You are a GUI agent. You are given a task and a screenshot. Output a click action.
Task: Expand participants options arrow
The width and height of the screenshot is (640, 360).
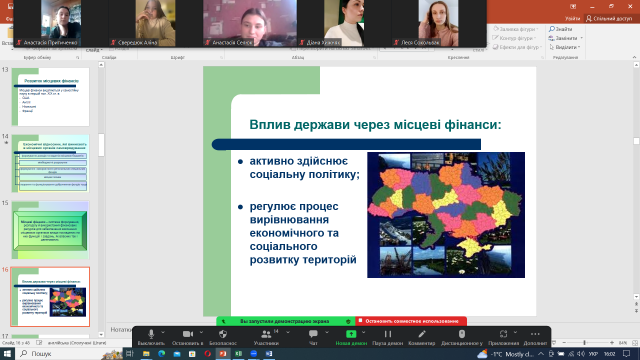[288, 333]
